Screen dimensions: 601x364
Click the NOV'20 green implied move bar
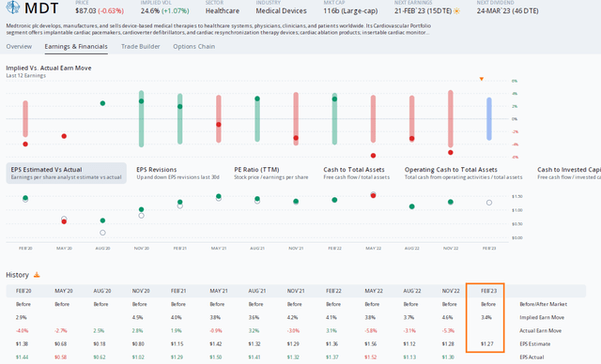pos(142,118)
